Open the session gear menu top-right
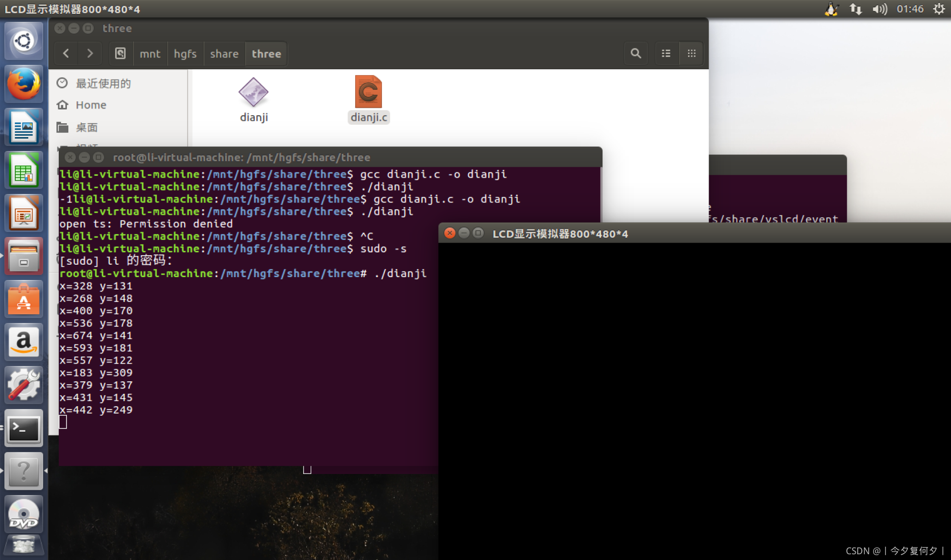951x560 pixels. 940,9
